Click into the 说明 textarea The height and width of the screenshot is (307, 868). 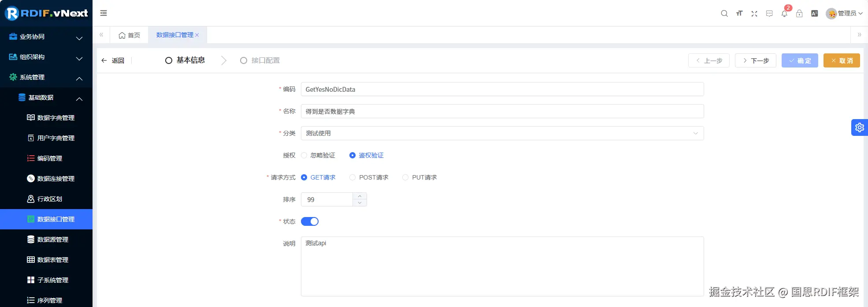click(x=502, y=266)
